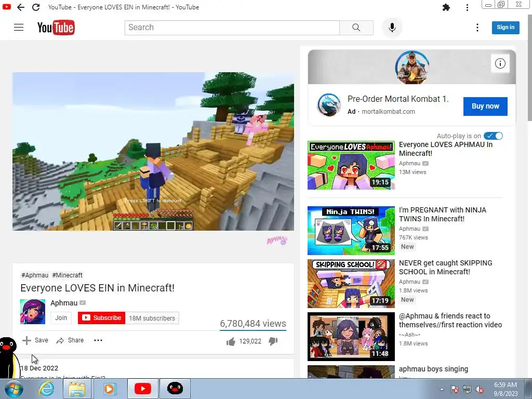Save the video to a playlist

point(35,340)
